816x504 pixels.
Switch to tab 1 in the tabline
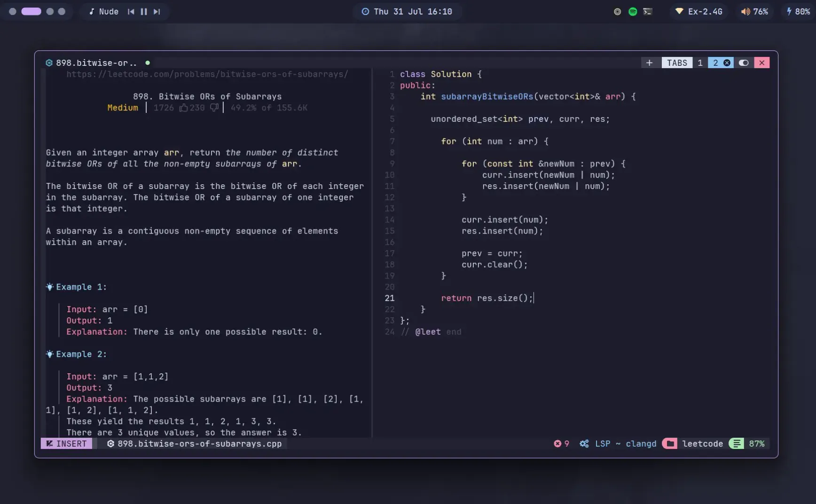pos(700,63)
